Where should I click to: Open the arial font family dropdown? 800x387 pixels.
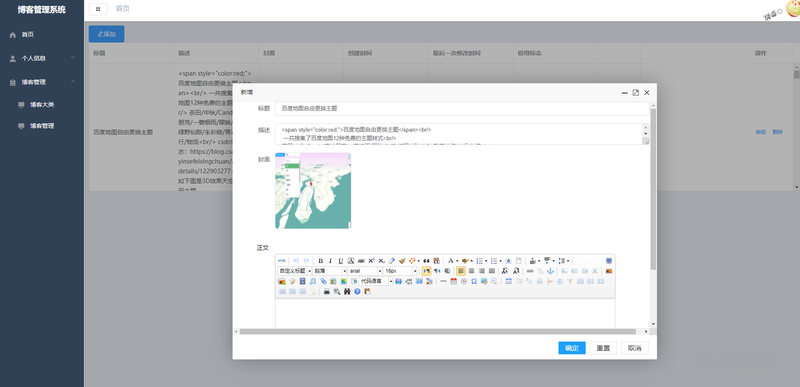tap(365, 271)
